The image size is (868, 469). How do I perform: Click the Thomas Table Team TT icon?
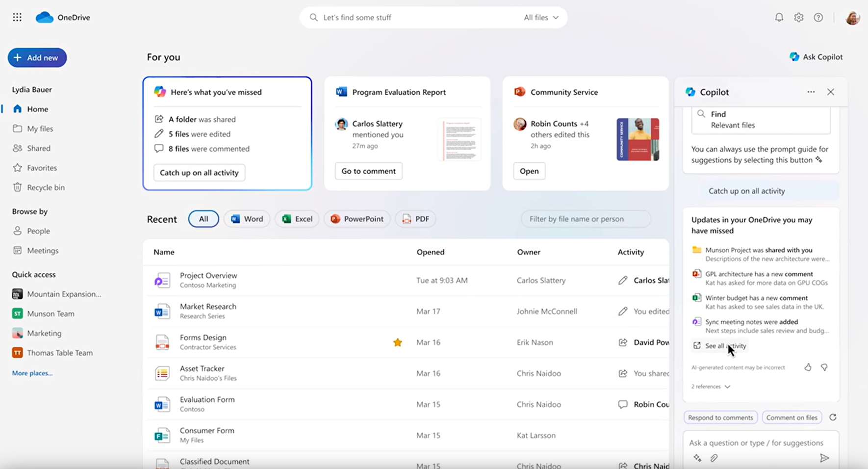click(17, 353)
